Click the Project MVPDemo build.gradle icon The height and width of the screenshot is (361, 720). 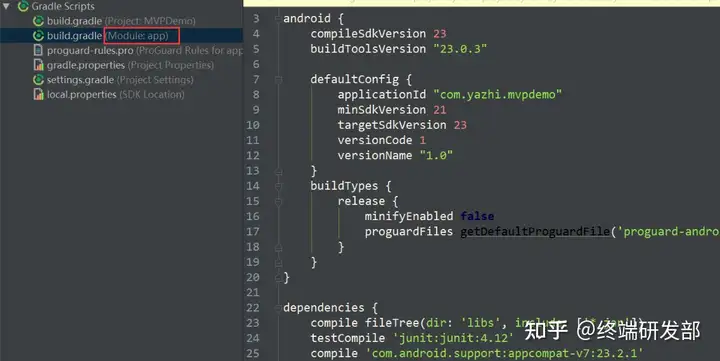tap(39, 21)
